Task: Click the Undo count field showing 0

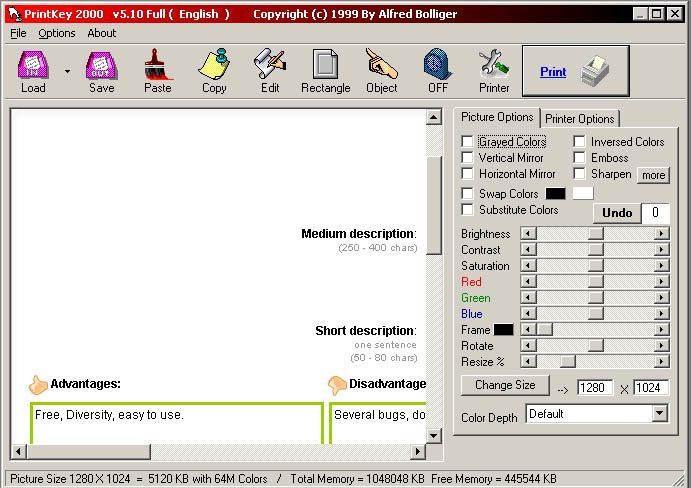Action: pyautogui.click(x=655, y=213)
